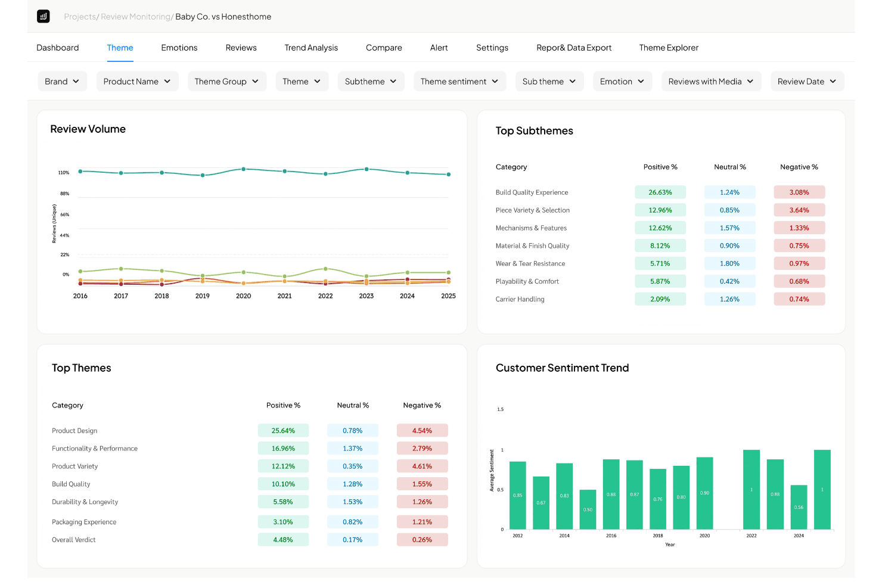Switch to the Dashboard tab
The width and height of the screenshot is (882, 588).
tap(58, 48)
